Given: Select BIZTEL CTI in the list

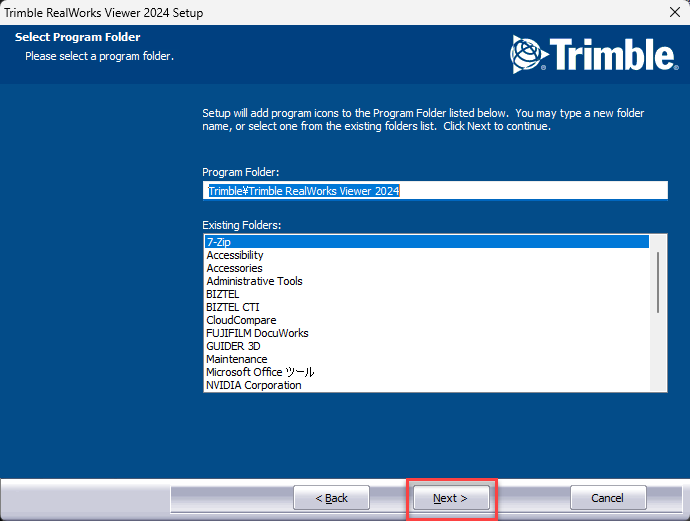Looking at the screenshot, I should click(233, 307).
